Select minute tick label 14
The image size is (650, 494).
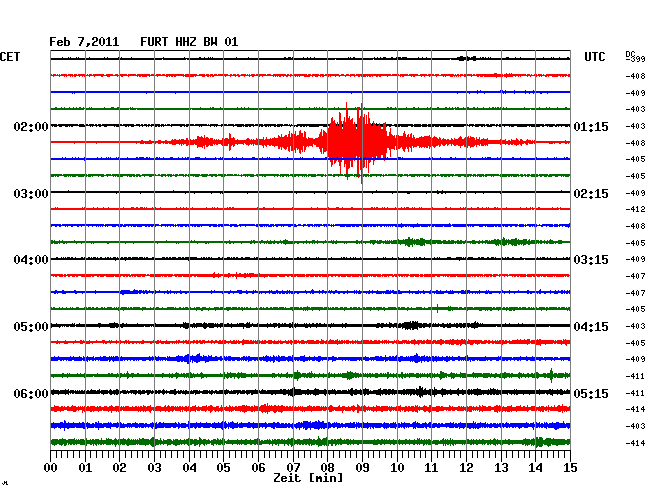click(x=535, y=467)
